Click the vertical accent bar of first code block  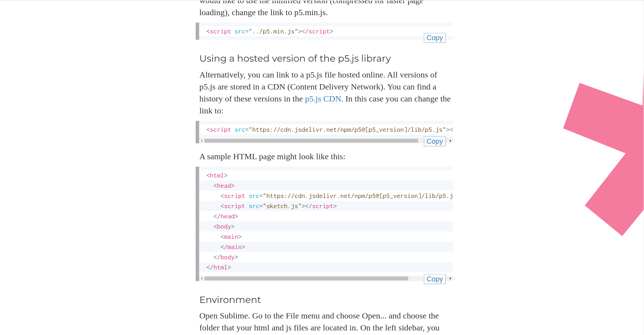coord(197,31)
